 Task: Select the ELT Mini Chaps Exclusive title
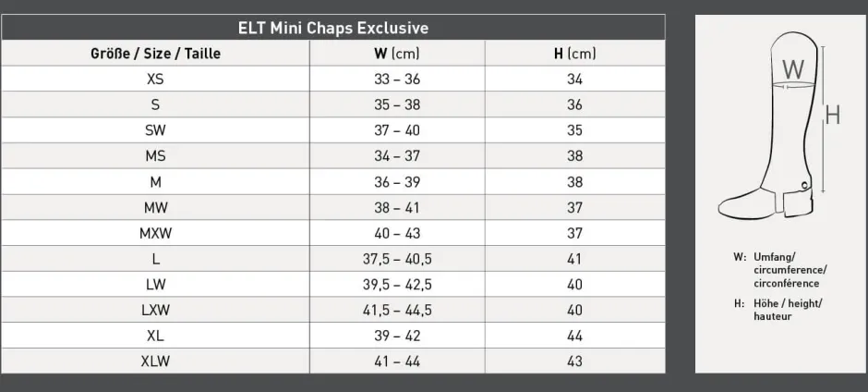(333, 28)
